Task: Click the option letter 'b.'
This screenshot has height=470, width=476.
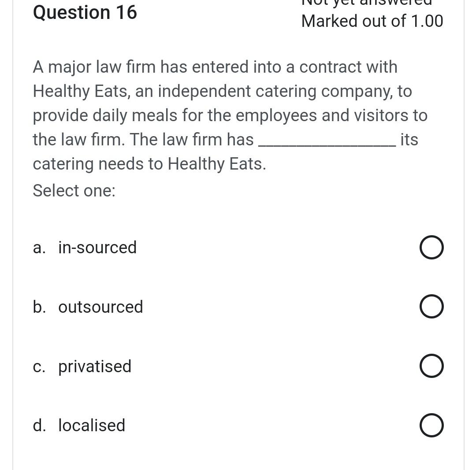Action: pyautogui.click(x=40, y=307)
